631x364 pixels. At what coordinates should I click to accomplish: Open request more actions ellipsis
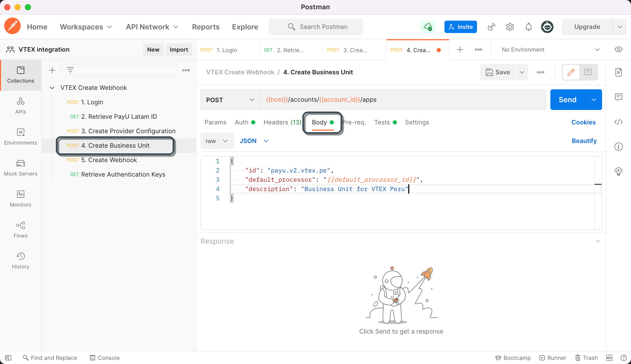(540, 72)
